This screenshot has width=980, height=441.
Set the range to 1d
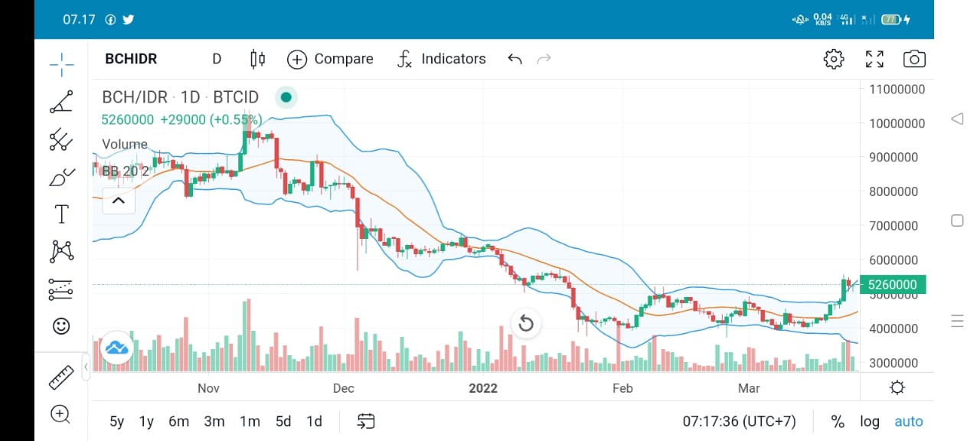314,421
